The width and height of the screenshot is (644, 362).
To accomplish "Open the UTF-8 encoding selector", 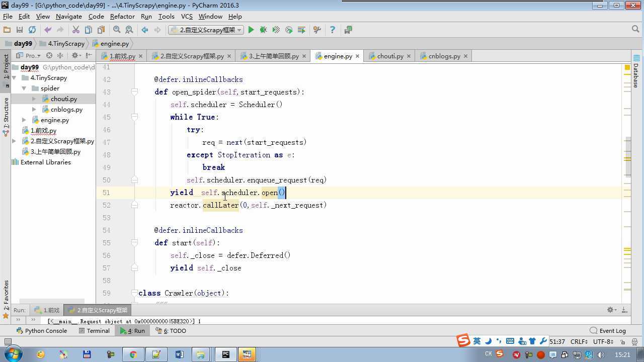I will (603, 342).
